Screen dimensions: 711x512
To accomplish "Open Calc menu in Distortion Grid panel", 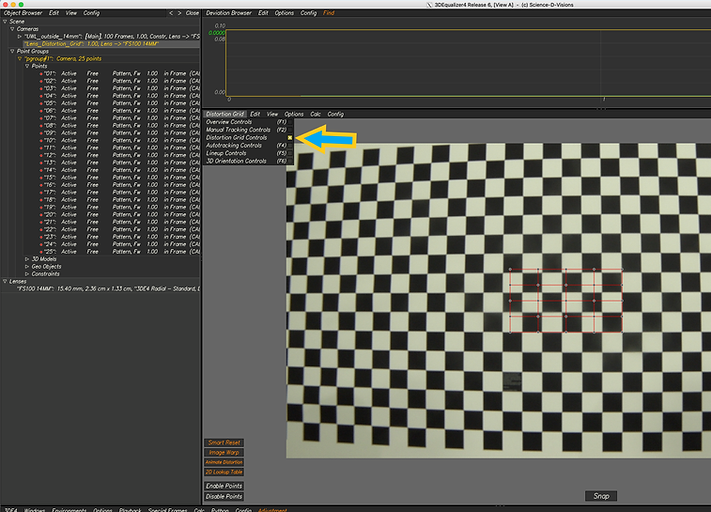I will tap(316, 114).
